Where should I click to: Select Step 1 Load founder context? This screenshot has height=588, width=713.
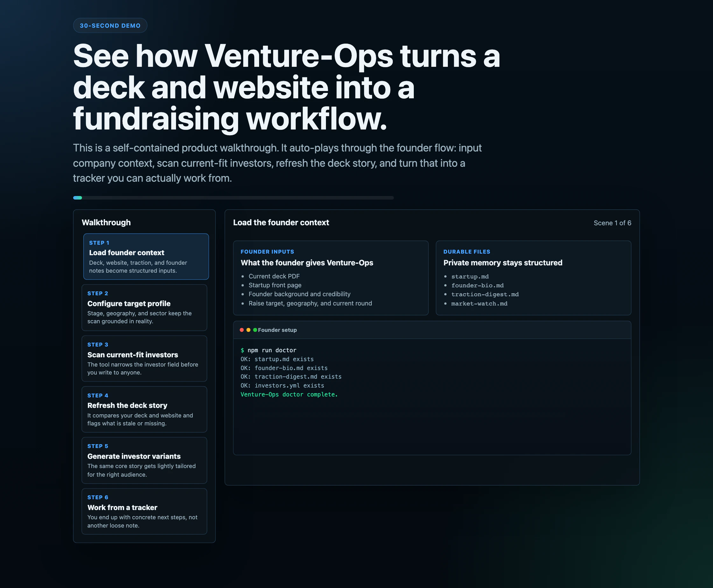146,256
